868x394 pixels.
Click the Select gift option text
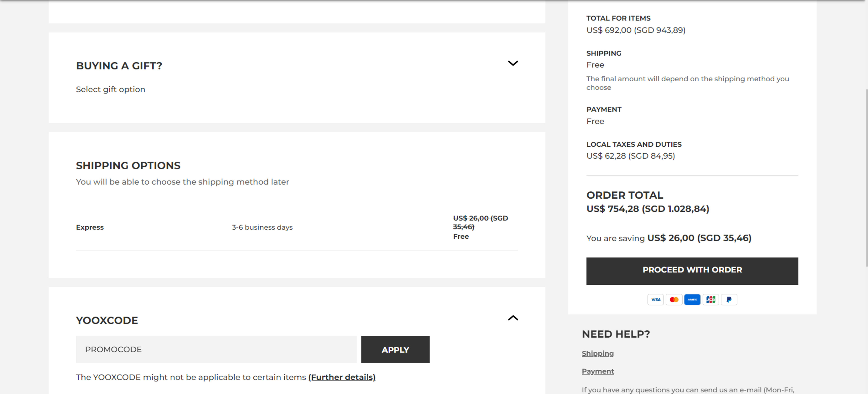click(111, 89)
